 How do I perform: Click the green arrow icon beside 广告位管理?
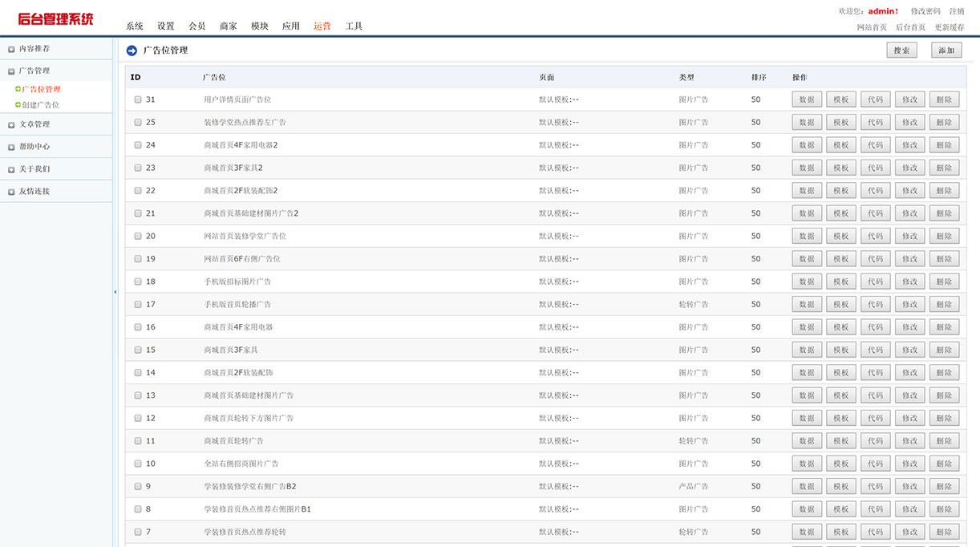click(18, 89)
